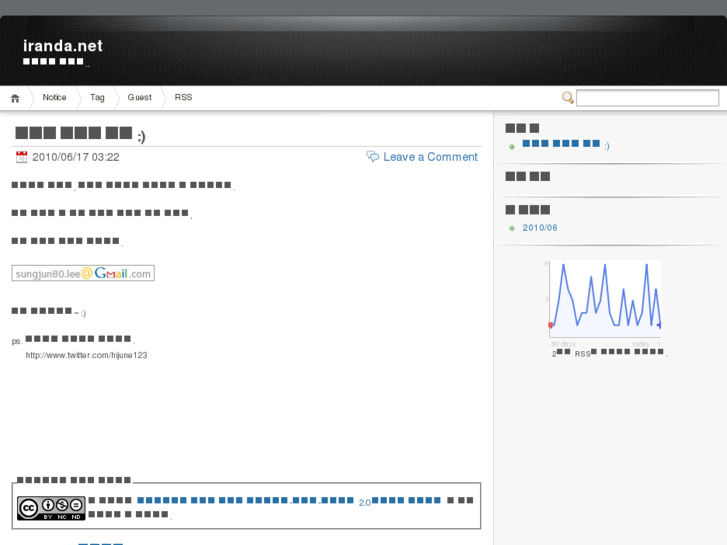Click the search magnifier icon
This screenshot has width=727, height=545.
568,98
